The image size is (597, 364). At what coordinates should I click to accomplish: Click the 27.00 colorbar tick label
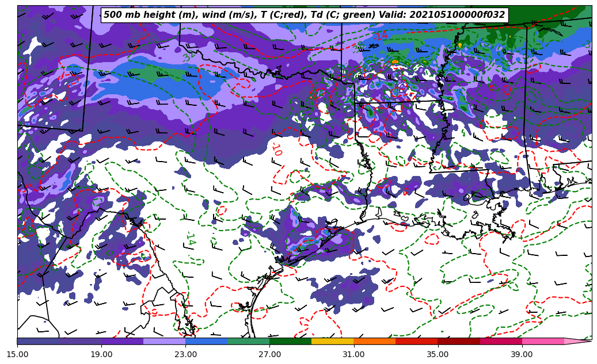269,354
